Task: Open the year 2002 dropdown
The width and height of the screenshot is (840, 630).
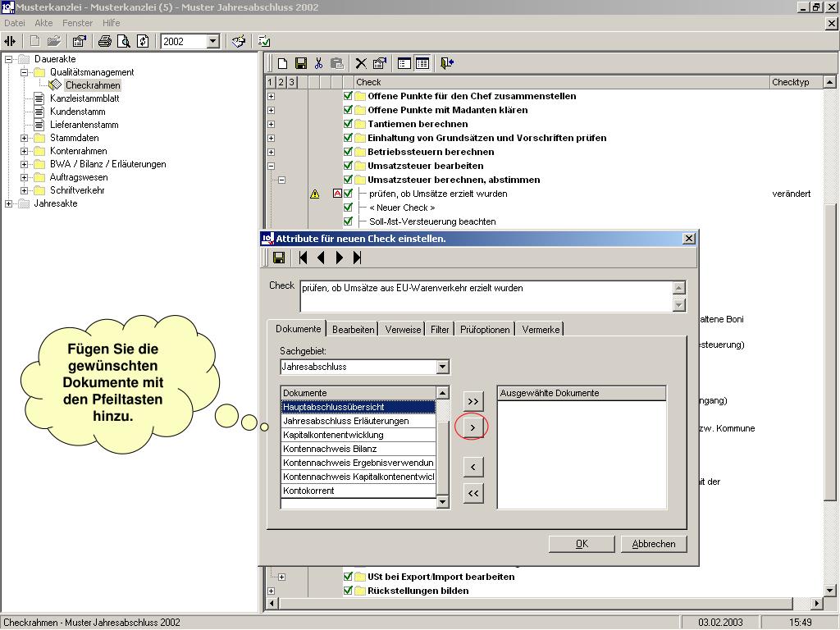Action: click(x=212, y=41)
